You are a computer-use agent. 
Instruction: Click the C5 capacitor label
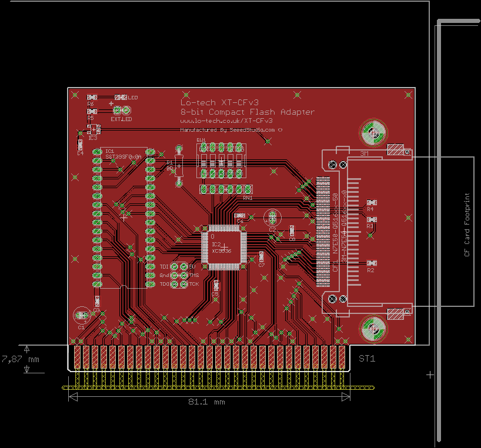pos(215,294)
